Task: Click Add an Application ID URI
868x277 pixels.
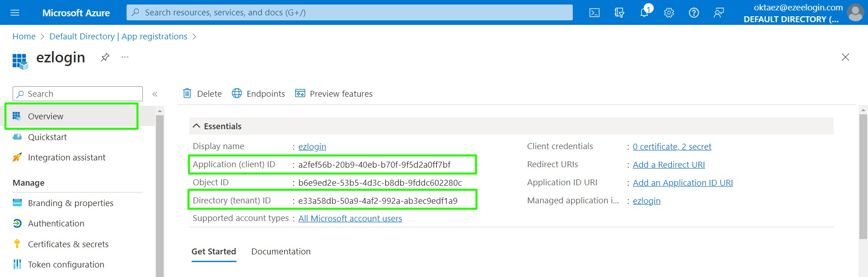Action: [683, 183]
